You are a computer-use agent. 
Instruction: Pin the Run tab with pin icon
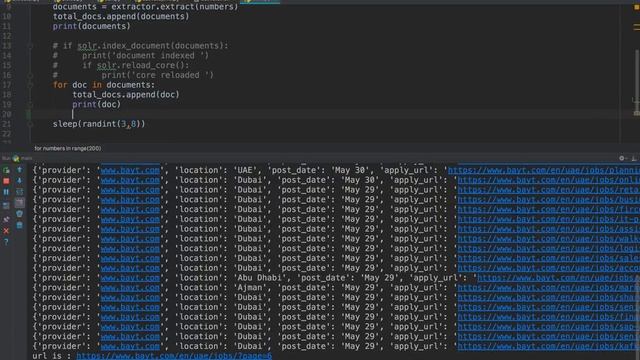pyautogui.click(x=6, y=220)
